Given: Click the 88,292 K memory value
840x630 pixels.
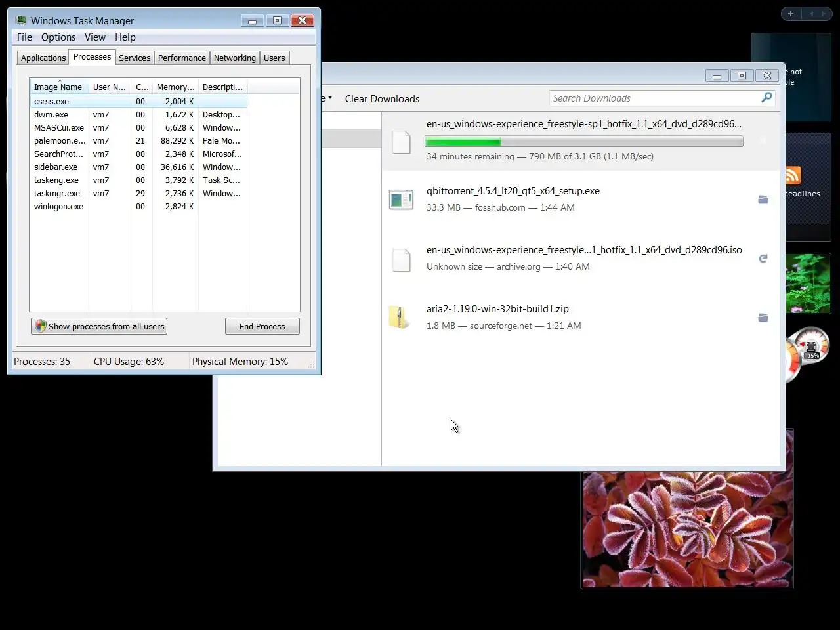Looking at the screenshot, I should click(177, 140).
